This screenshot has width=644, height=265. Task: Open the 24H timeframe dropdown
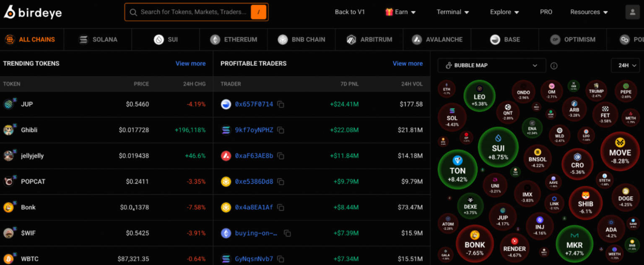[625, 65]
